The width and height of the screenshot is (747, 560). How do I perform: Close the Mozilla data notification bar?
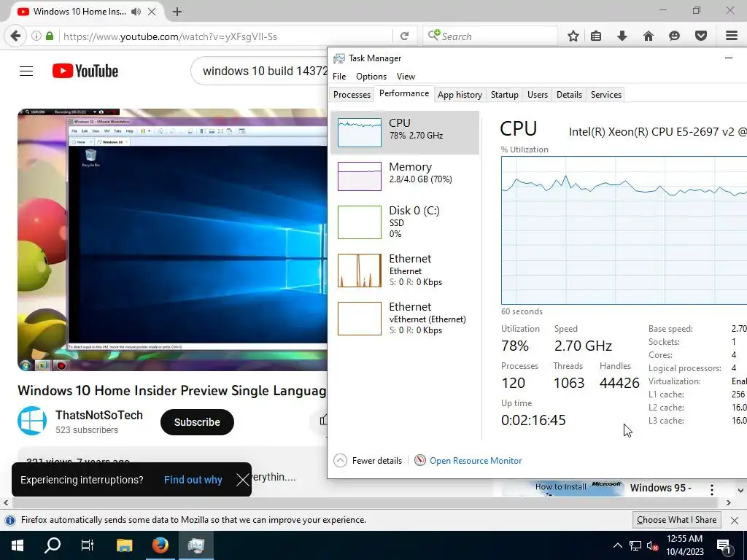[x=735, y=521]
